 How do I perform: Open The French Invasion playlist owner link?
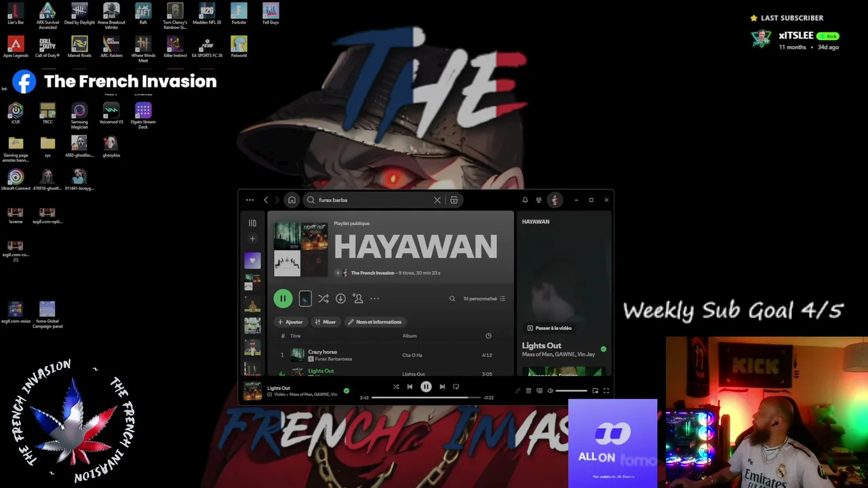372,273
